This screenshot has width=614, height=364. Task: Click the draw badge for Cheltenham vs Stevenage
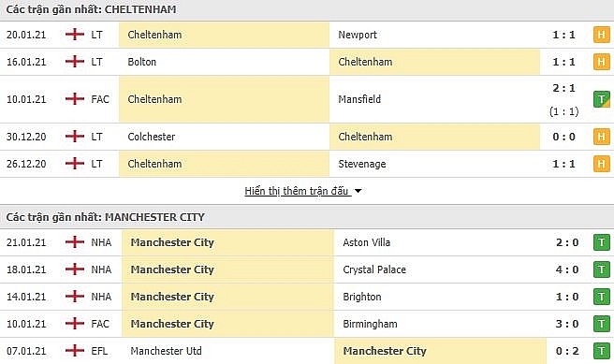602,164
